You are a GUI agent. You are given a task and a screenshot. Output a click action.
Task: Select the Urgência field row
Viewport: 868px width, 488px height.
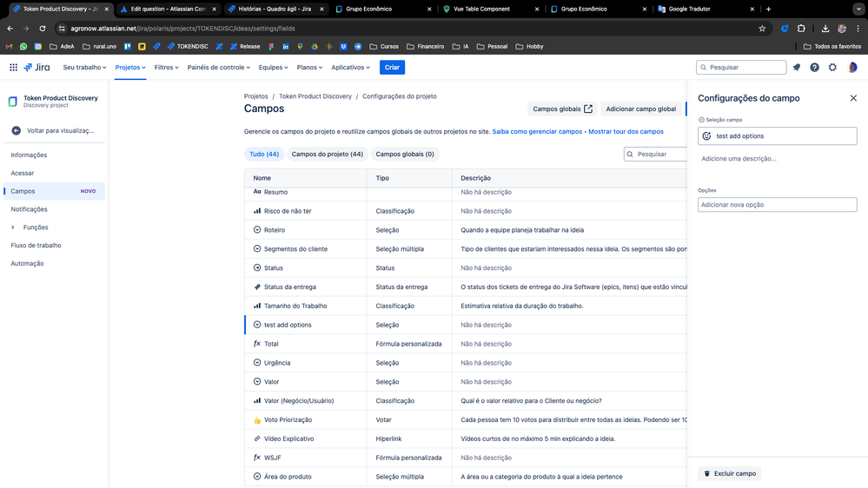point(466,363)
